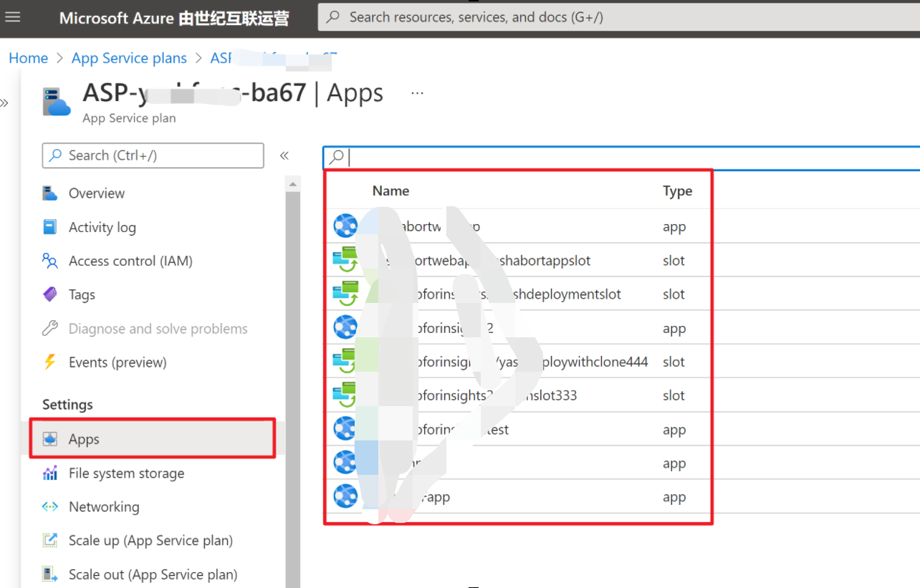Click the global Search resources box

click(616, 17)
